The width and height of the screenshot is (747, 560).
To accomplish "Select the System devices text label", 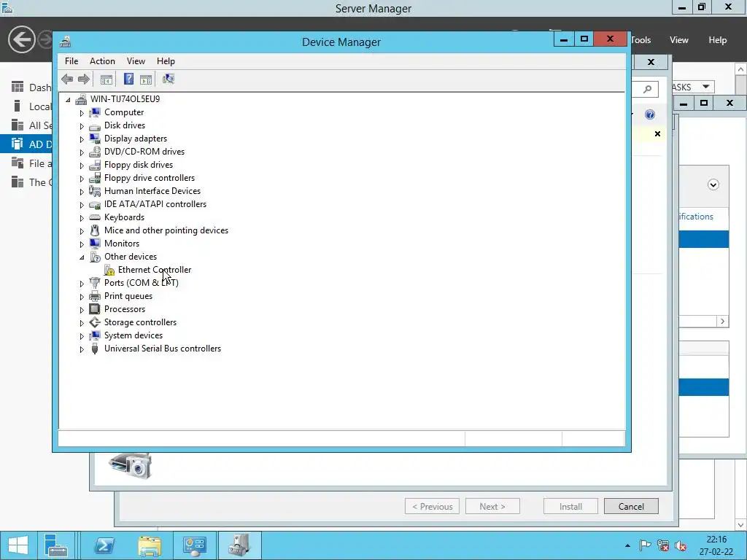I will coord(133,335).
